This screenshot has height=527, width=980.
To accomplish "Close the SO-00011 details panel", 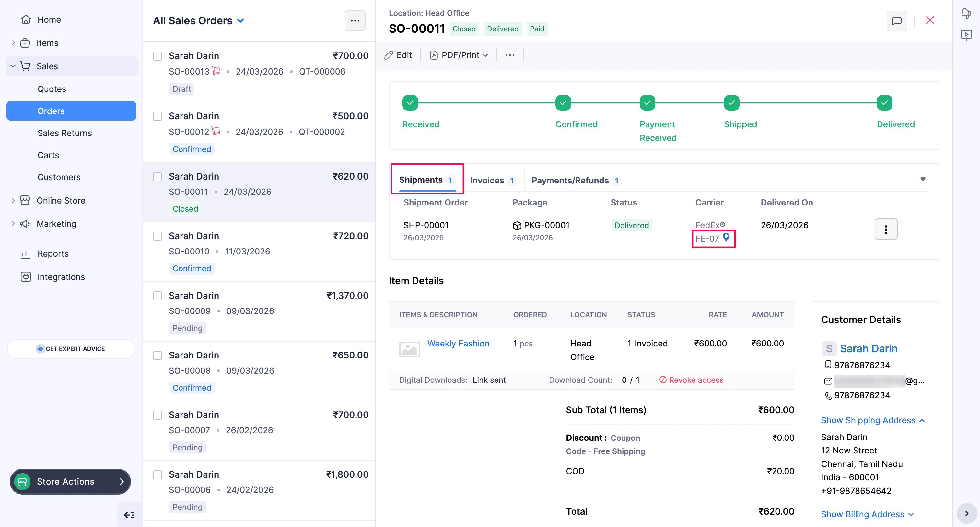I will pyautogui.click(x=930, y=20).
